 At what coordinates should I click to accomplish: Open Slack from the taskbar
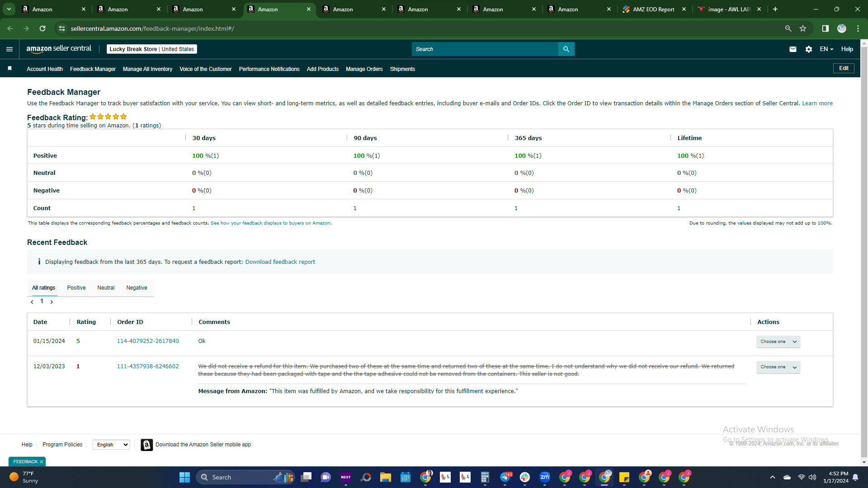[x=525, y=477]
